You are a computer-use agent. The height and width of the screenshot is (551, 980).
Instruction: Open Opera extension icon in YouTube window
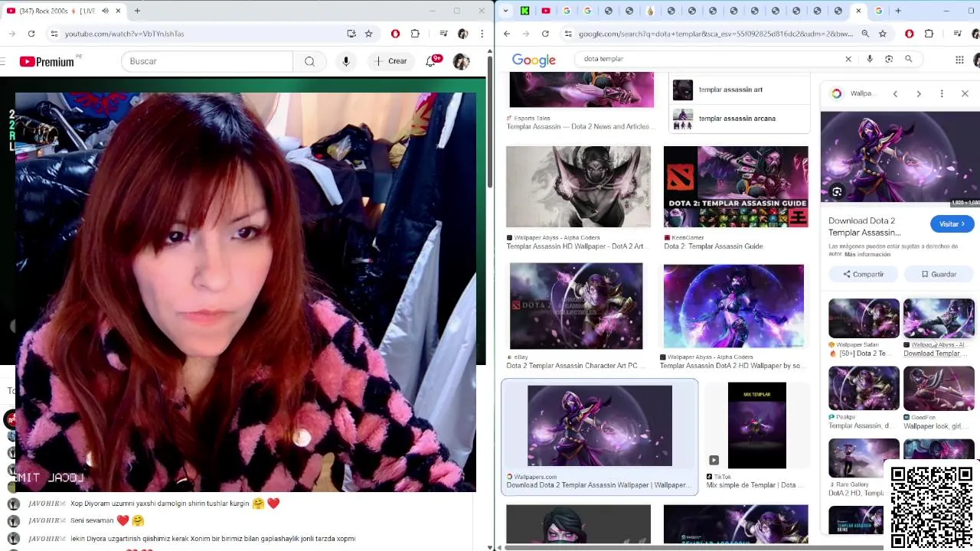tap(395, 34)
